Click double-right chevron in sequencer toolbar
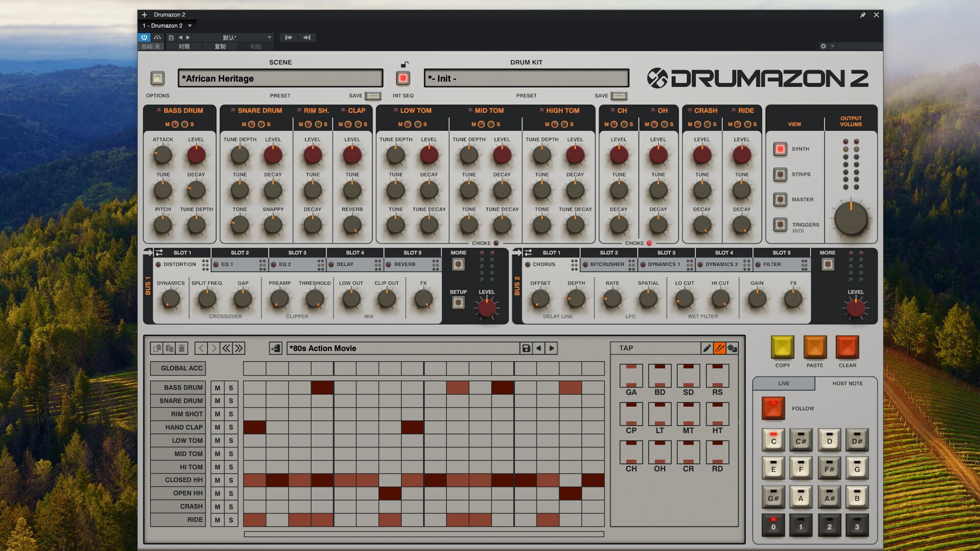 click(239, 348)
